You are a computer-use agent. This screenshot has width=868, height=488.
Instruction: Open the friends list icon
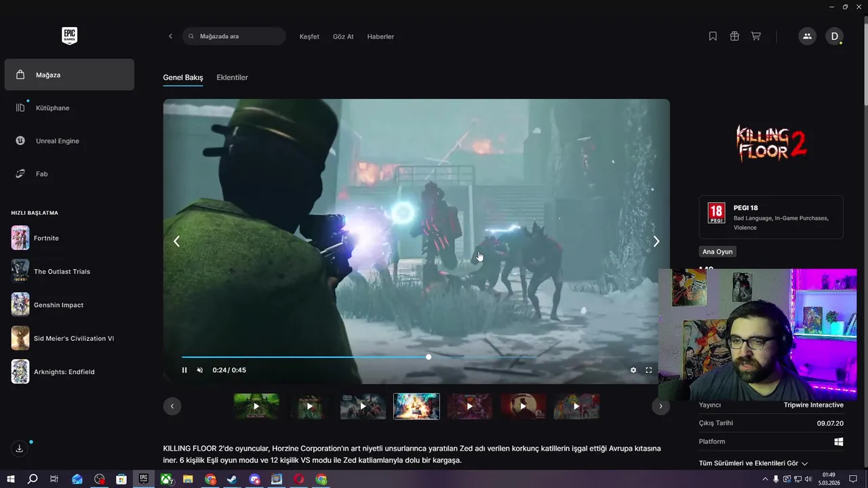[x=807, y=37]
